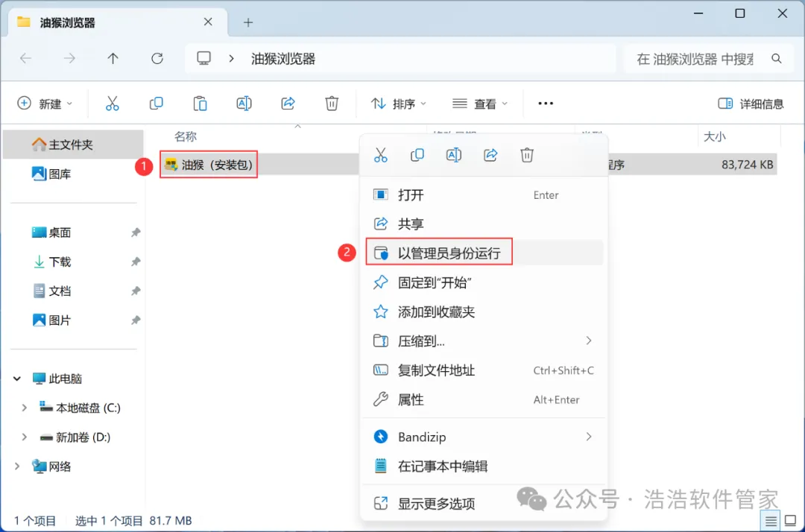This screenshot has height=532, width=805.
Task: Go back with the back arrow
Action: tap(25, 58)
